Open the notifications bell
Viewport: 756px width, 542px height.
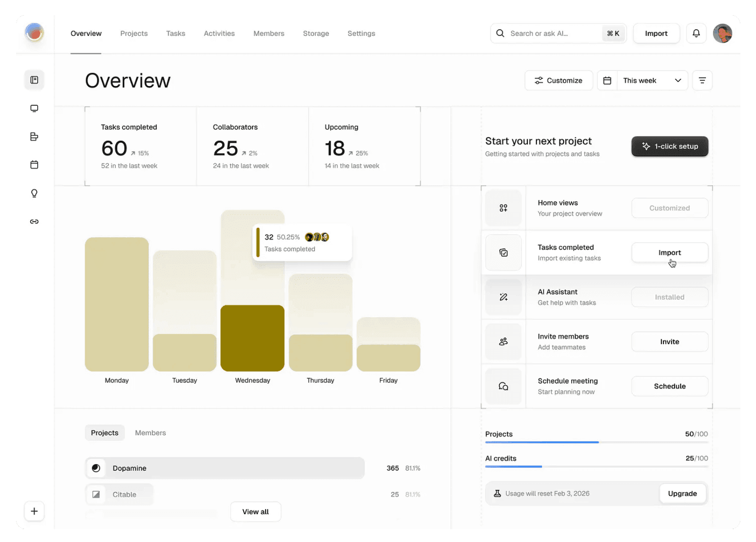pos(696,34)
